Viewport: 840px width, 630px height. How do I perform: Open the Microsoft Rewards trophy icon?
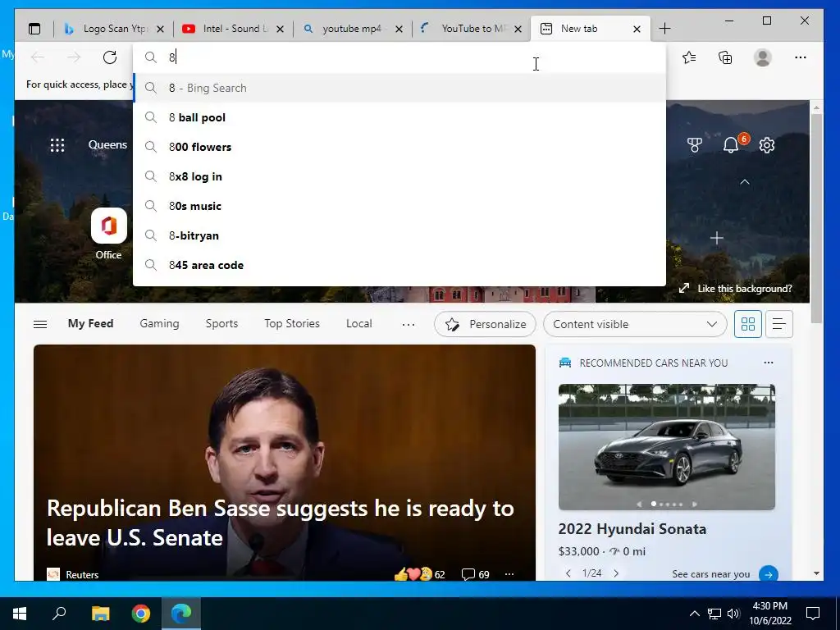tap(694, 145)
